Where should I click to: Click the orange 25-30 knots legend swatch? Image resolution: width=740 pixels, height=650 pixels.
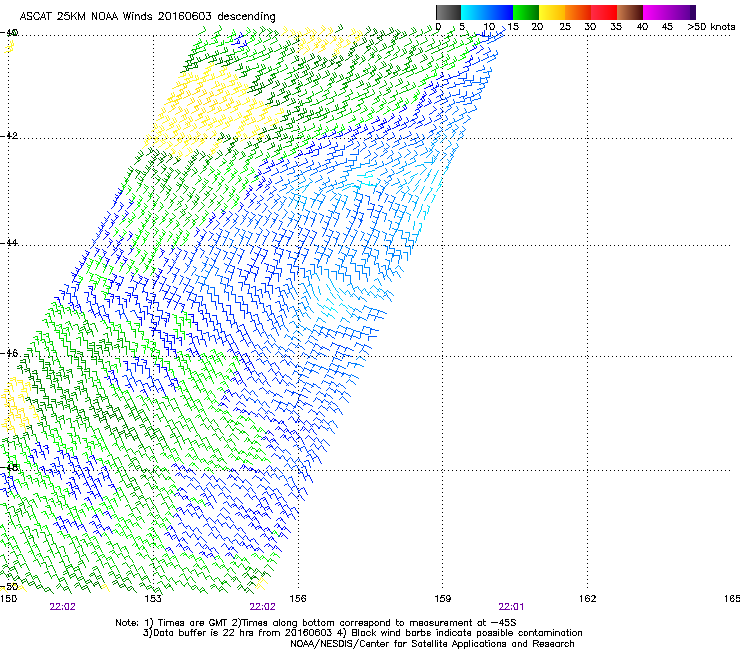tap(578, 12)
